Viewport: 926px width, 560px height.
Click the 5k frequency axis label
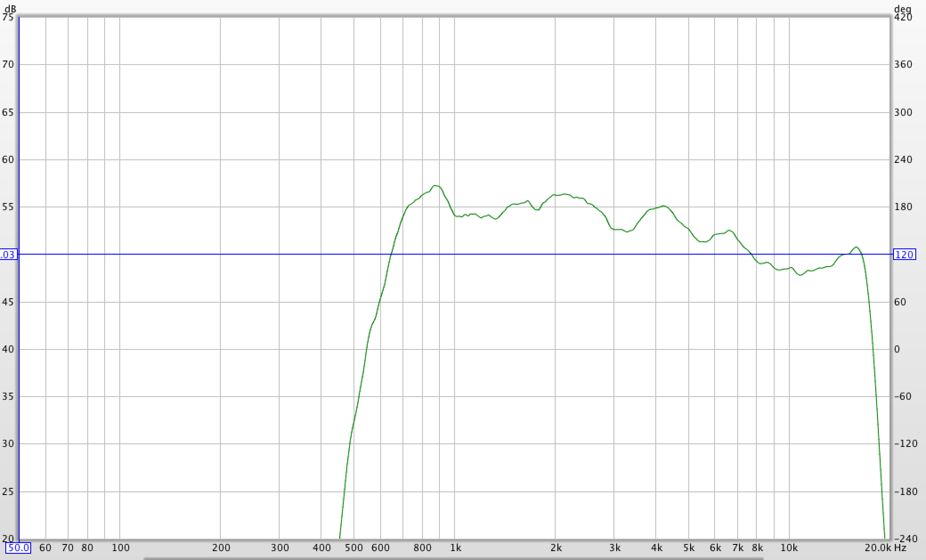[689, 548]
